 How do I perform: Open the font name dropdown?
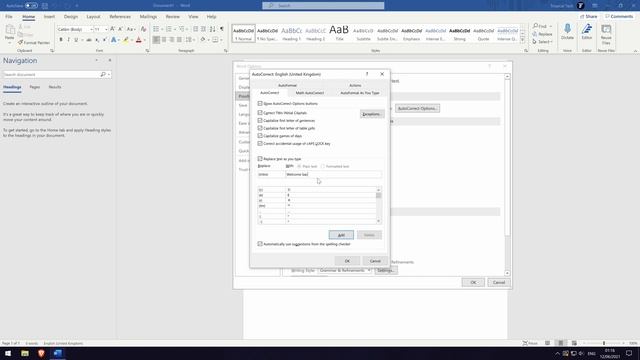click(91, 29)
